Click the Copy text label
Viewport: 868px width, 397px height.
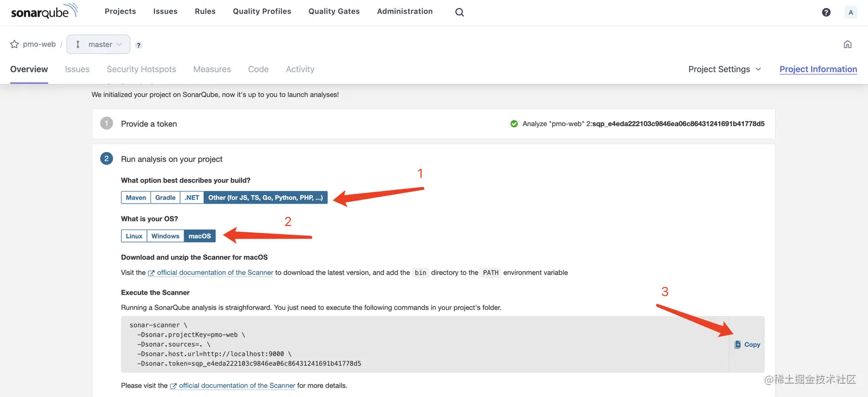pyautogui.click(x=752, y=344)
